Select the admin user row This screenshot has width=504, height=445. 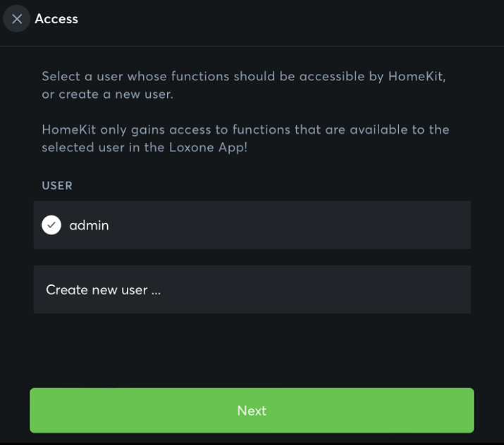(252, 225)
